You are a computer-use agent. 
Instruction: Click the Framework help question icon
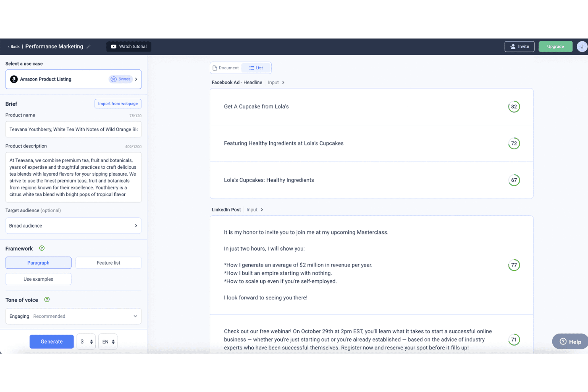coord(42,248)
